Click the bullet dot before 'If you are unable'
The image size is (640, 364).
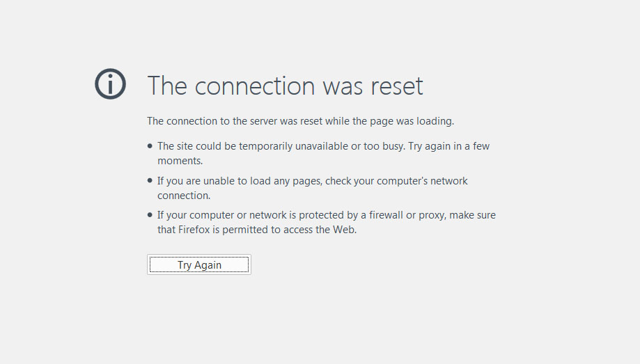click(150, 180)
